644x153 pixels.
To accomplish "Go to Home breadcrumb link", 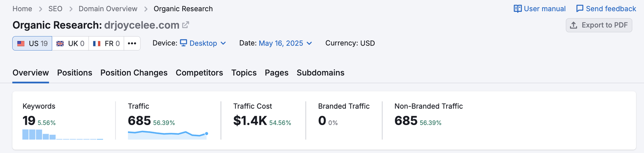I will coord(22,8).
